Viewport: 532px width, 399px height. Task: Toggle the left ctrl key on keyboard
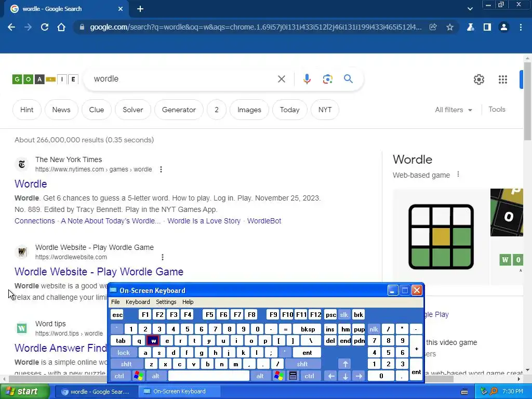(119, 376)
